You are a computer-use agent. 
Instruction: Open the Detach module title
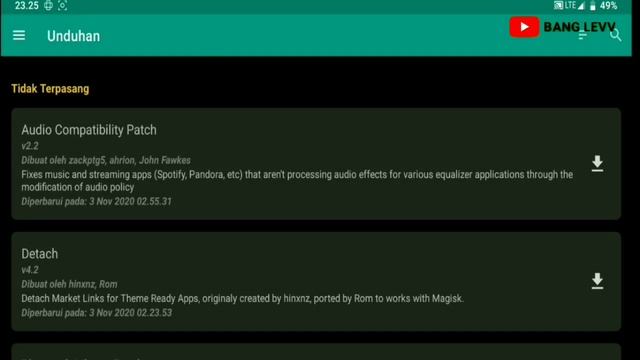pos(40,254)
